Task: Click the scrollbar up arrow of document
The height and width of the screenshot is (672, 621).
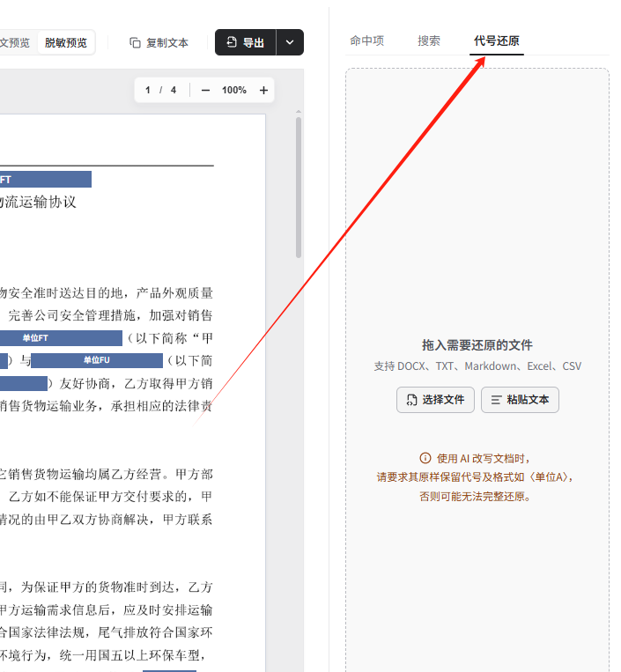Action: (x=299, y=112)
